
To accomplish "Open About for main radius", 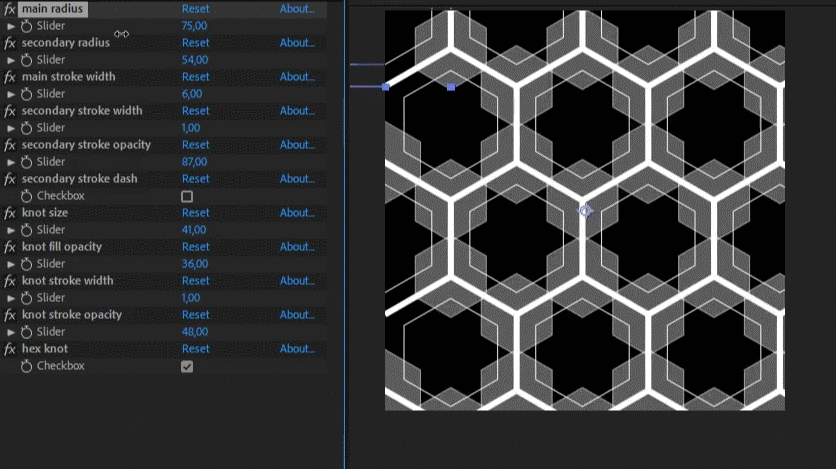I will 297,9.
